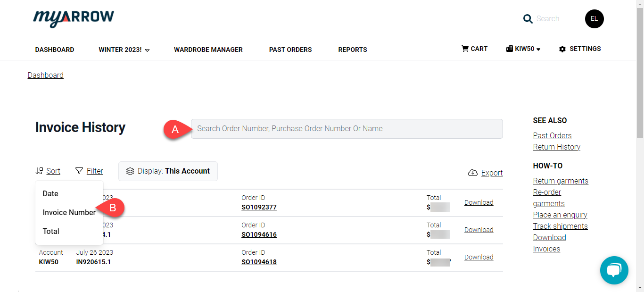Click the myARROW logo
The height and width of the screenshot is (292, 644).
pos(74,18)
